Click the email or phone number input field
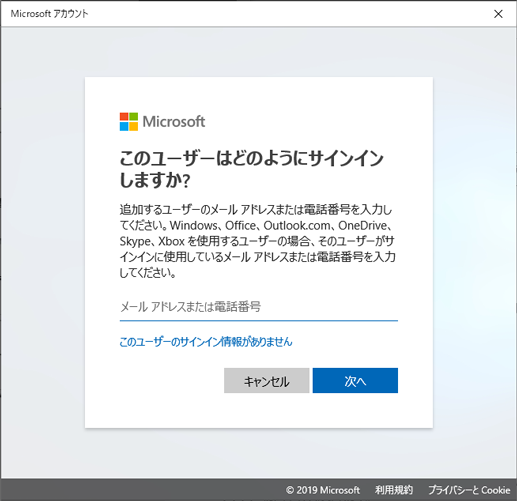The image size is (517, 501). click(x=259, y=307)
